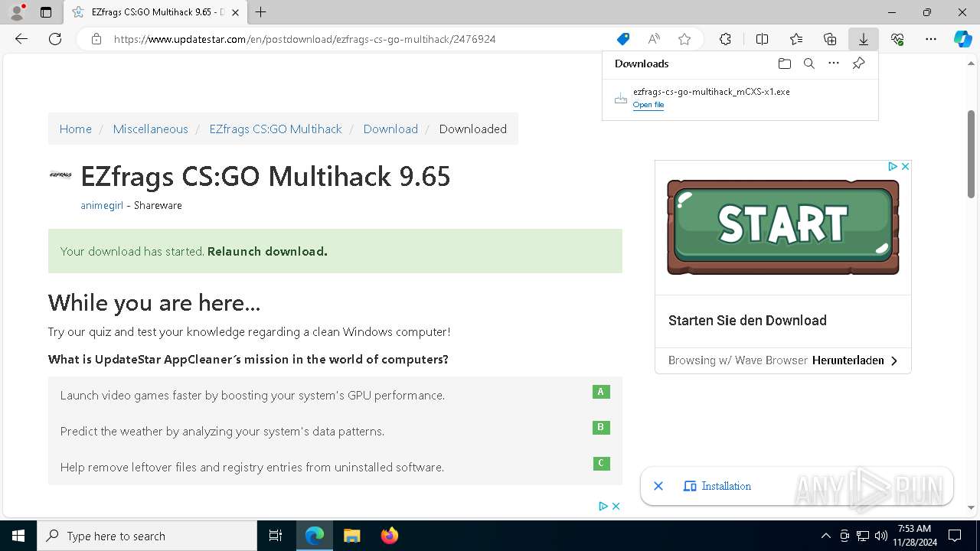Screen dimensions: 980x551
Task: Click the green START ad banner
Action: (782, 227)
